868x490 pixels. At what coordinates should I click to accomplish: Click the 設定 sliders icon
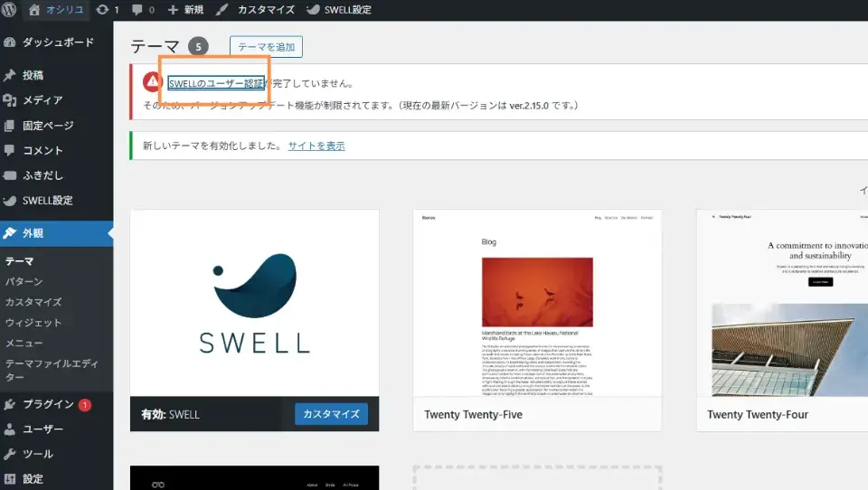click(9, 479)
